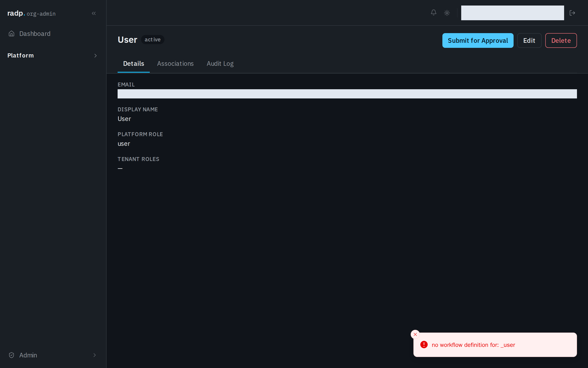
Task: Click the redacted email field value
Action: click(x=347, y=94)
